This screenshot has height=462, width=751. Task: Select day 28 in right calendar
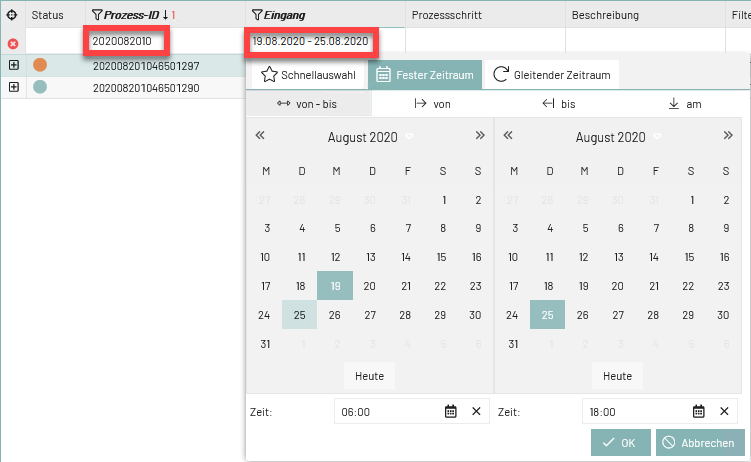(x=653, y=315)
